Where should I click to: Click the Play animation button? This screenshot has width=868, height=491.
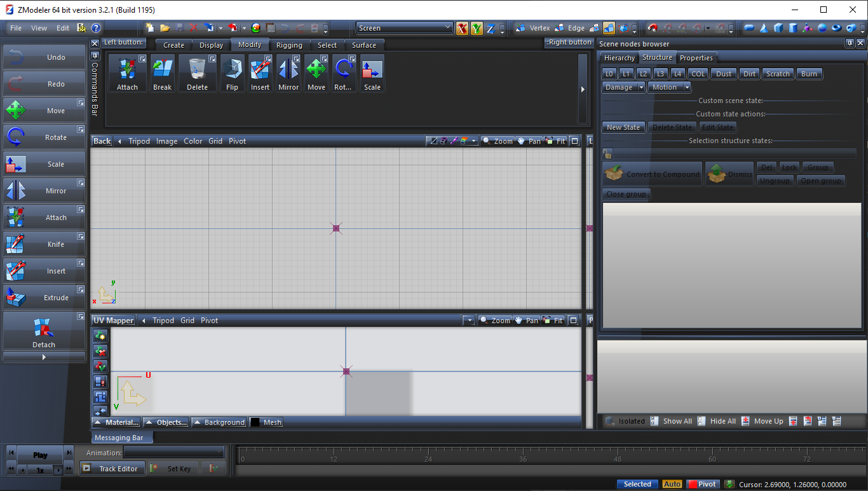coord(40,455)
